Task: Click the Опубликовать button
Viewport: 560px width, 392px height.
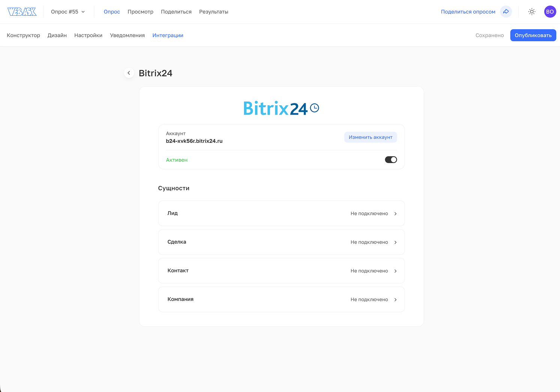Action: coord(533,35)
